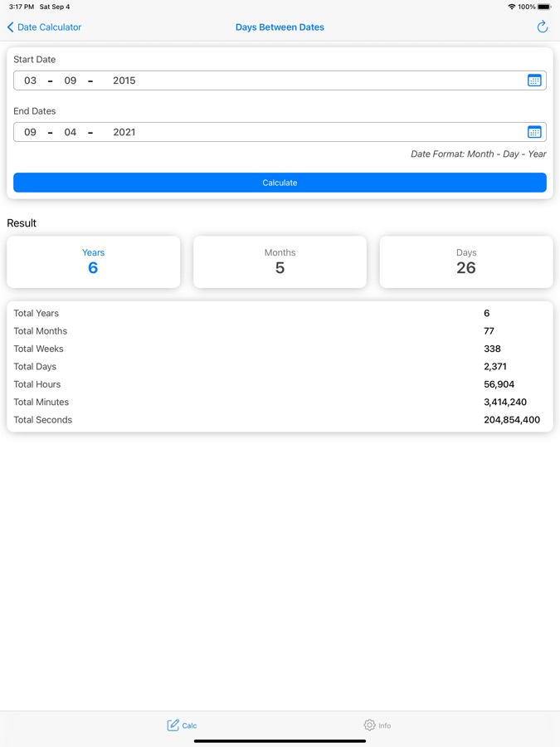Select the End Dates month field 09

click(31, 132)
